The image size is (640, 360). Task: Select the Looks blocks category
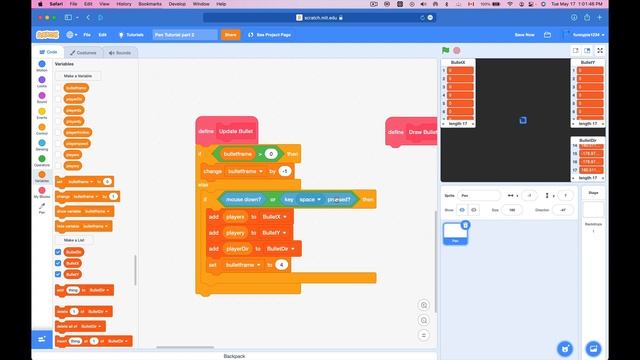click(x=42, y=82)
